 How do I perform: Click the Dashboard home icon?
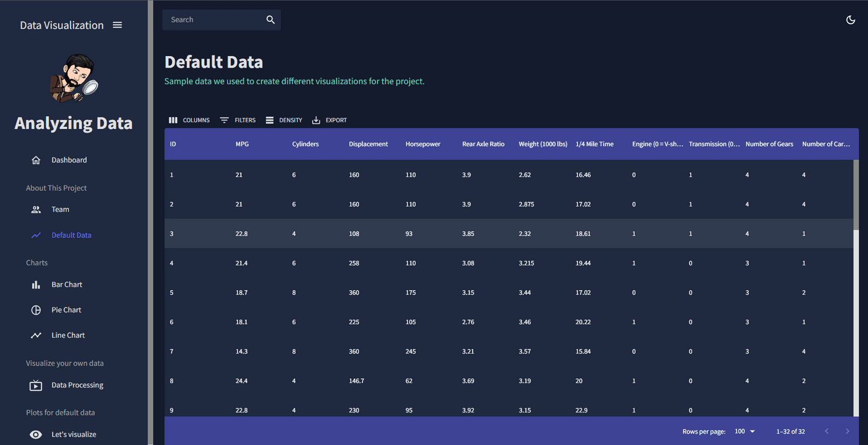pos(36,160)
